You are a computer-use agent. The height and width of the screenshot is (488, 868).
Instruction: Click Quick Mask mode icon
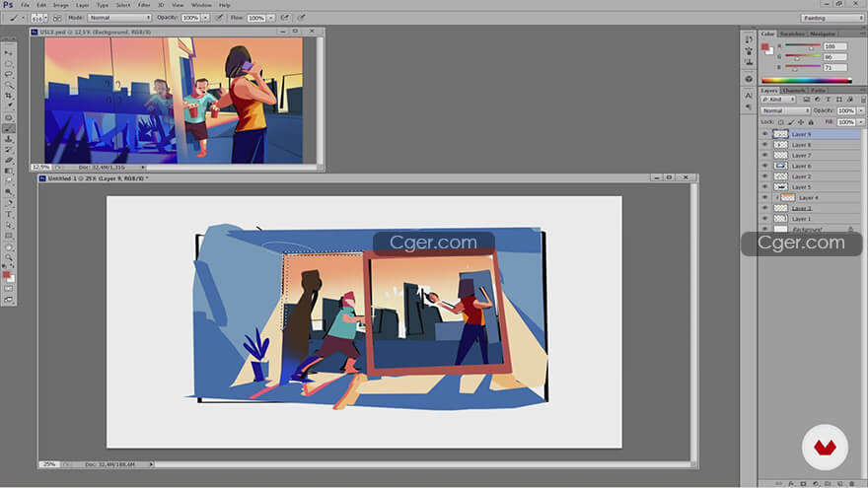[8, 289]
